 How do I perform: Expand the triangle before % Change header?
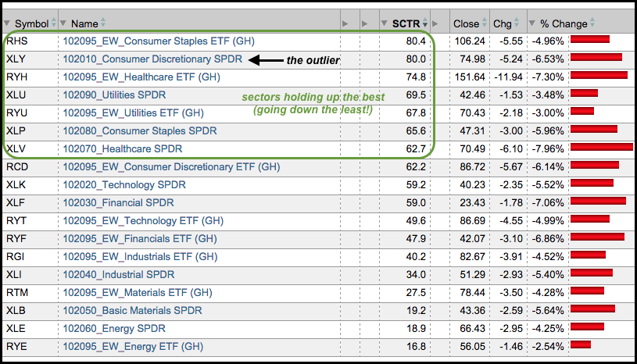532,24
